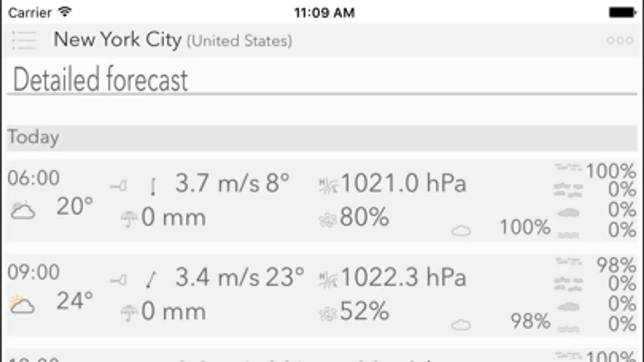Tap the battery indicator in status bar
This screenshot has width=644, height=362.
tap(622, 12)
